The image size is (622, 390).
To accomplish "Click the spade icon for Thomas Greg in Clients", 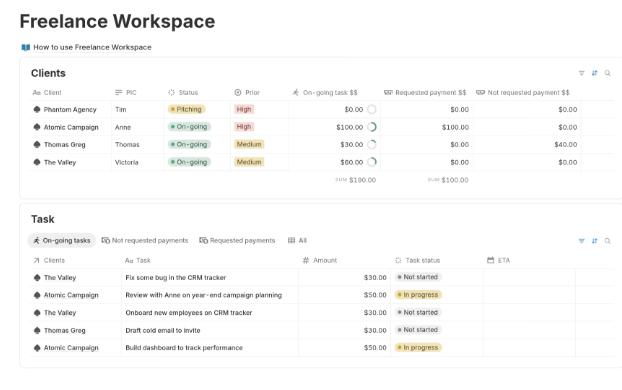I will [x=37, y=144].
